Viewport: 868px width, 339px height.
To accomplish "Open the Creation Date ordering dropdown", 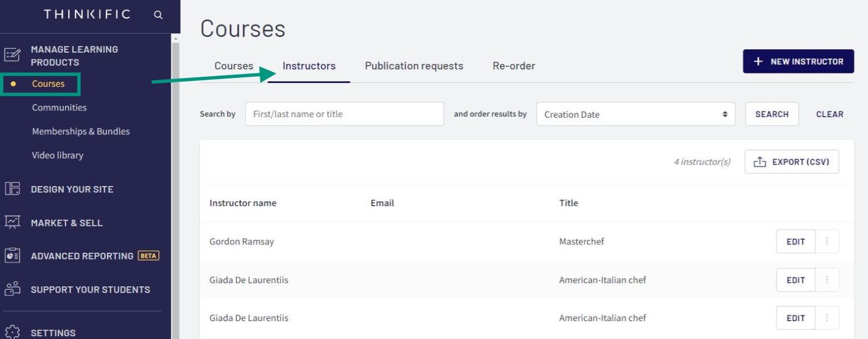I will 635,114.
